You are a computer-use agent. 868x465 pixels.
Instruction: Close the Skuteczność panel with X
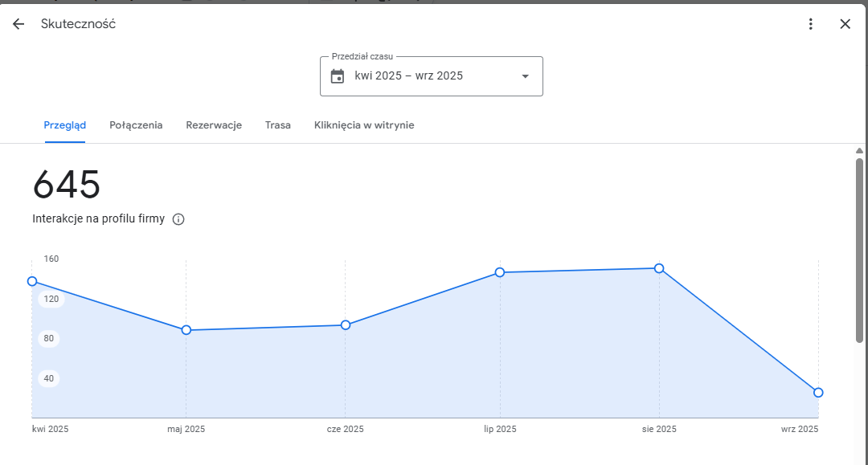(845, 24)
